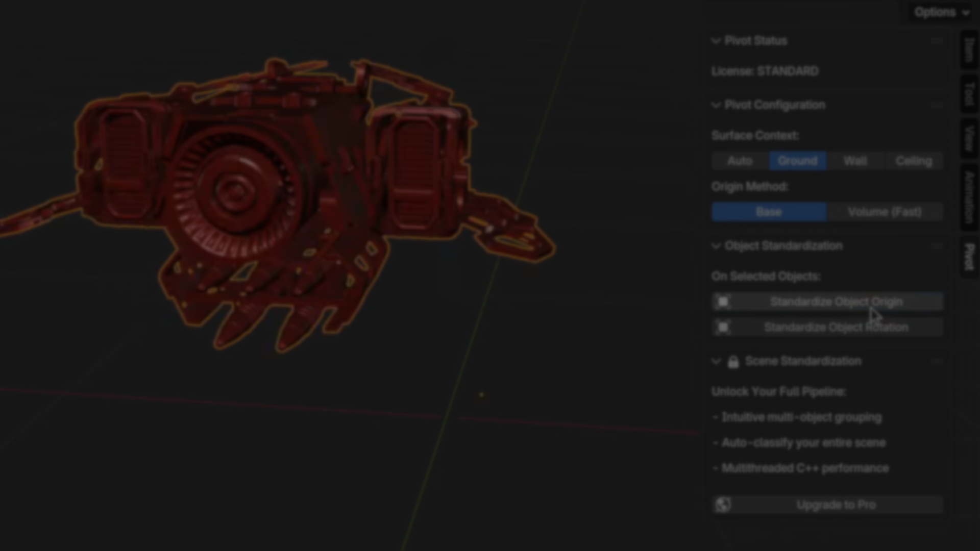This screenshot has width=980, height=551.
Task: Click the Pivot Configuration panel drag handle
Action: pos(936,105)
